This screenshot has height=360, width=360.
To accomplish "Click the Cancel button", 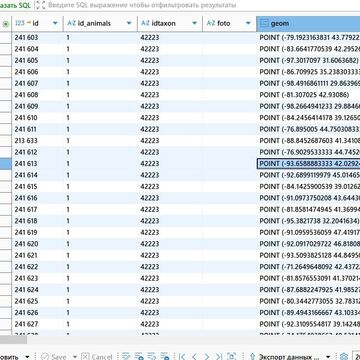I will (x=97, y=356).
